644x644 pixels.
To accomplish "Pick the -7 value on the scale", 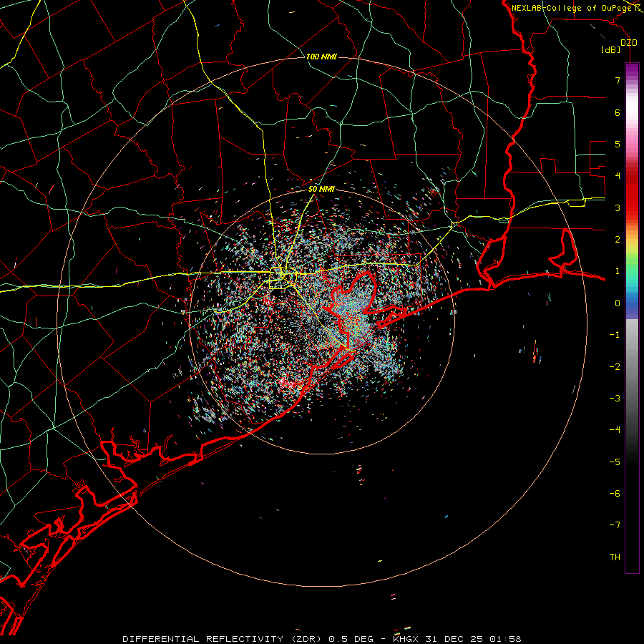I will [615, 525].
